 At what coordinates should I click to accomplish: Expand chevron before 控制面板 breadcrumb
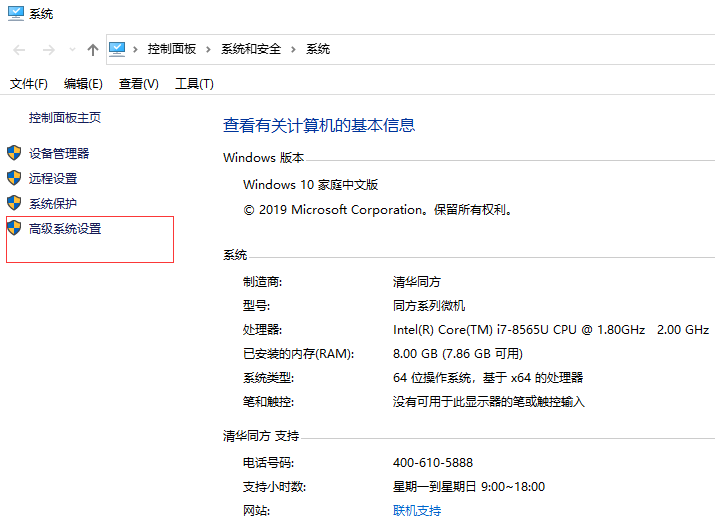point(135,49)
